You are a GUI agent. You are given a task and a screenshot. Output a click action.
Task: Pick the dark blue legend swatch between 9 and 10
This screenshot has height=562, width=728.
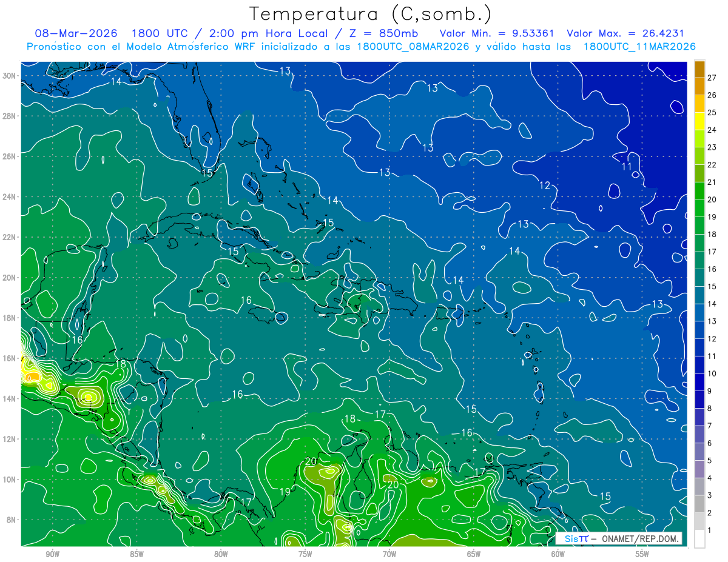[x=699, y=383]
